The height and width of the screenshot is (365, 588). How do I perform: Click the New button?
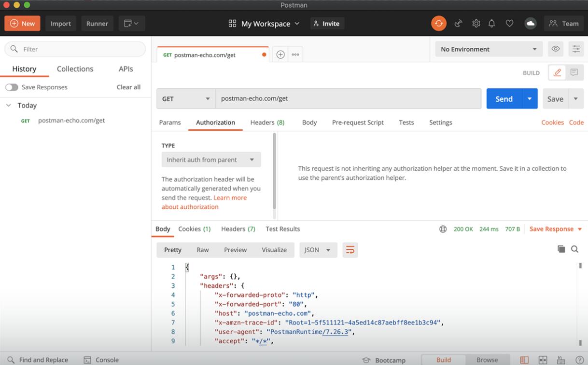(x=22, y=23)
